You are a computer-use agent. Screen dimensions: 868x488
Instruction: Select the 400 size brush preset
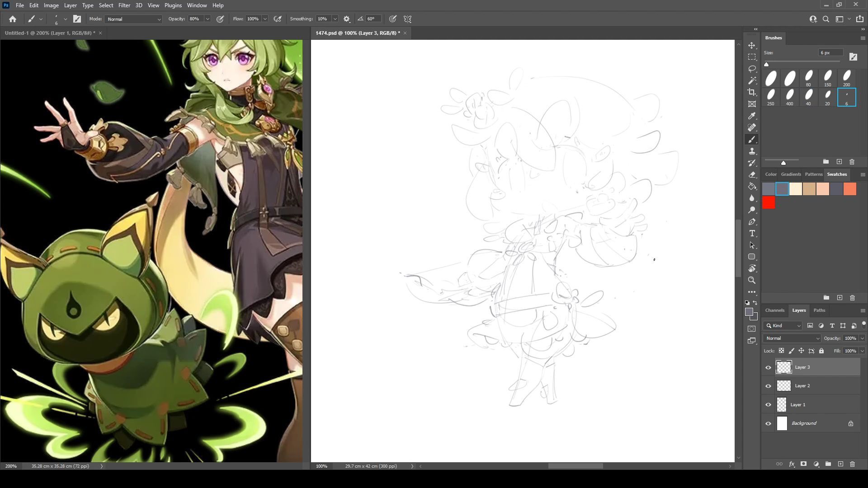[789, 97]
